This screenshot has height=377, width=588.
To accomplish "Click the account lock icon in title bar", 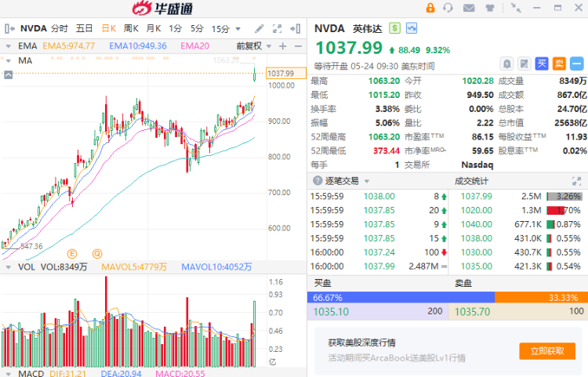I will [430, 8].
